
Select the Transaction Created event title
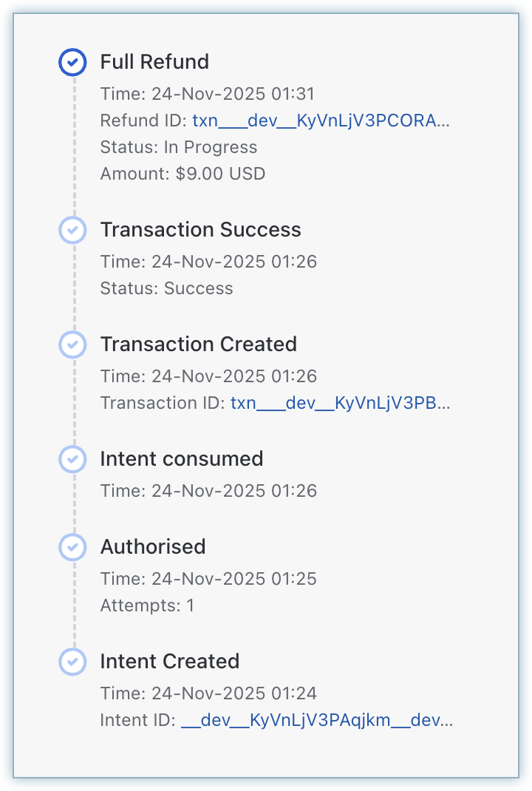(x=198, y=344)
